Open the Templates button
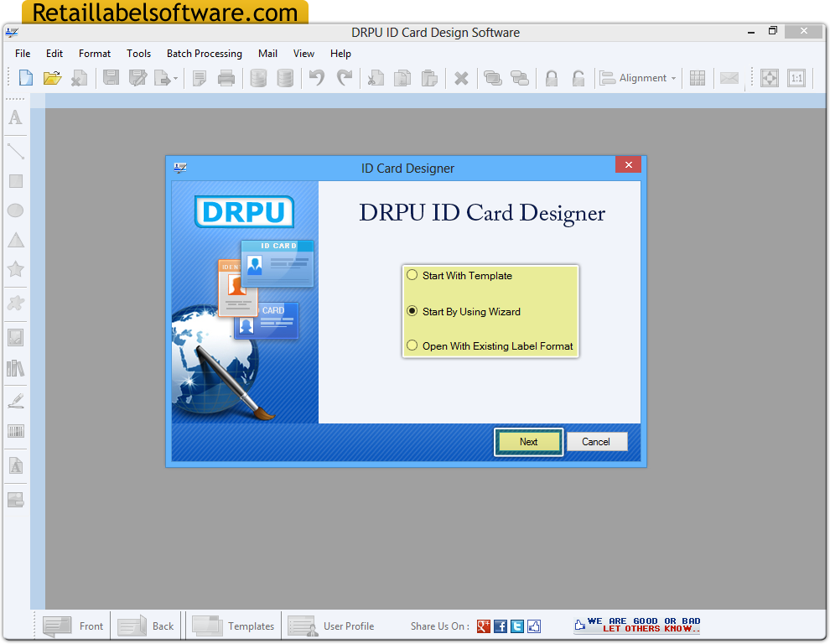 coord(233,626)
